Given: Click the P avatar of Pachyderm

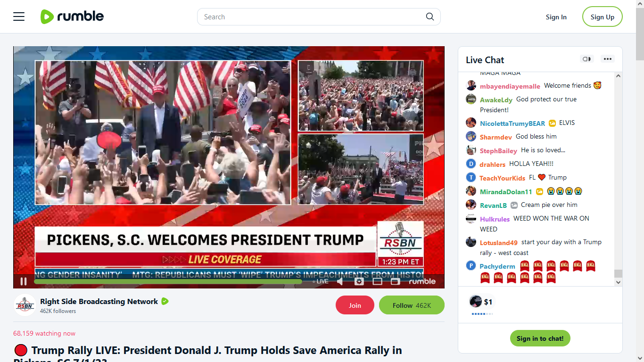Looking at the screenshot, I should [471, 265].
